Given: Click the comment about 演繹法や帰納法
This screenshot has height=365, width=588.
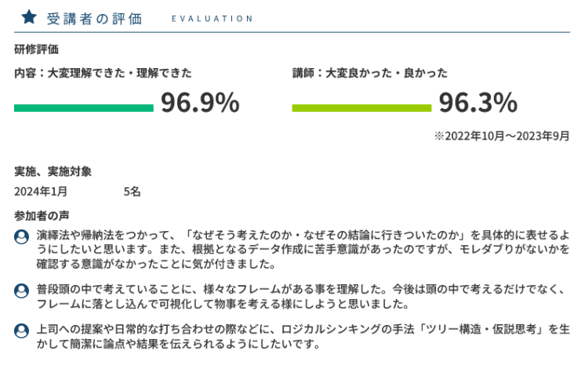Looking at the screenshot, I should coord(303,250).
